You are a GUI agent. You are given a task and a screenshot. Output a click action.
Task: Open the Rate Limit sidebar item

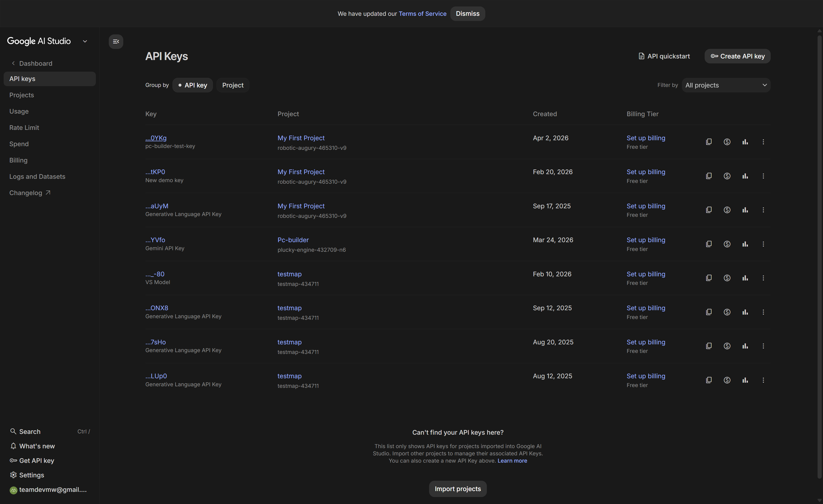point(49,128)
